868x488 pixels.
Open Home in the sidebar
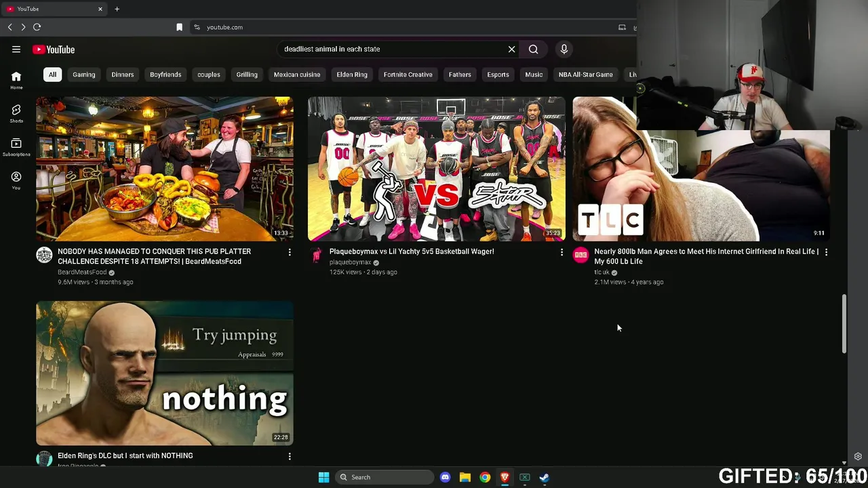point(16,80)
